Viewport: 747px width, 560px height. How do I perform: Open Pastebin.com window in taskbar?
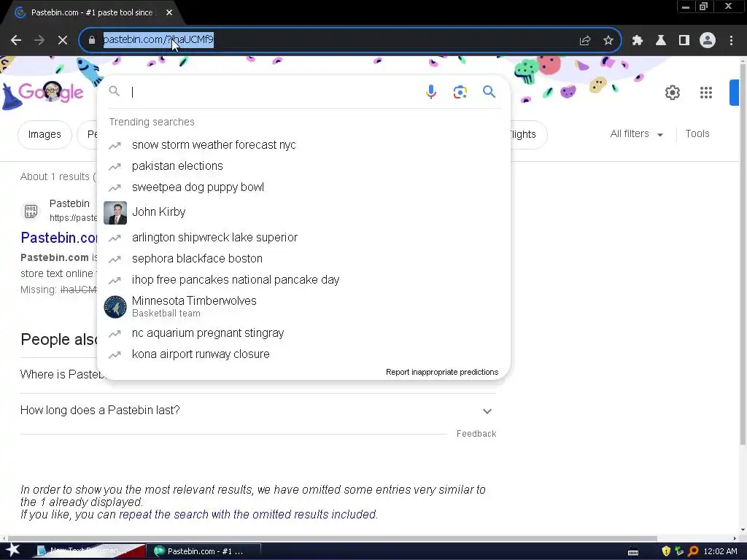pos(204,551)
